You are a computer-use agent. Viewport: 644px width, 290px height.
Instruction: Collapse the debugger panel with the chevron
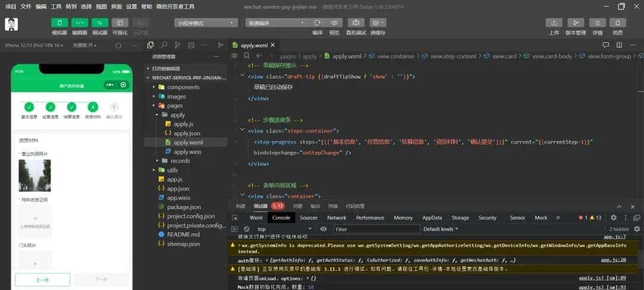point(620,206)
